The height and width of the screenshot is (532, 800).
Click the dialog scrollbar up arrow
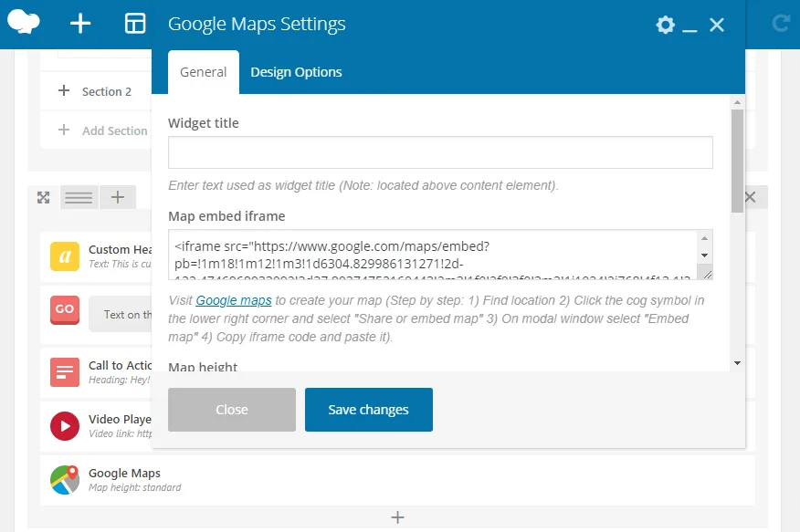(x=737, y=102)
